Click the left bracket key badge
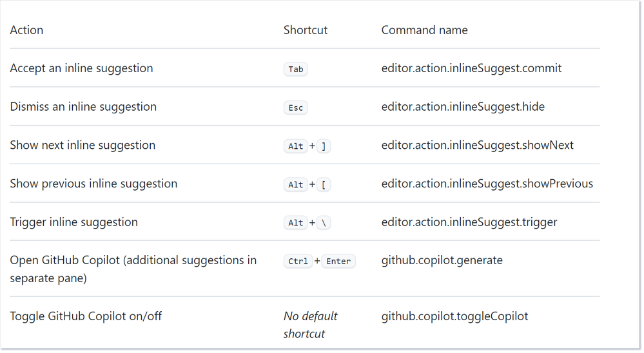Screen dimensions: 644x353 (324, 184)
